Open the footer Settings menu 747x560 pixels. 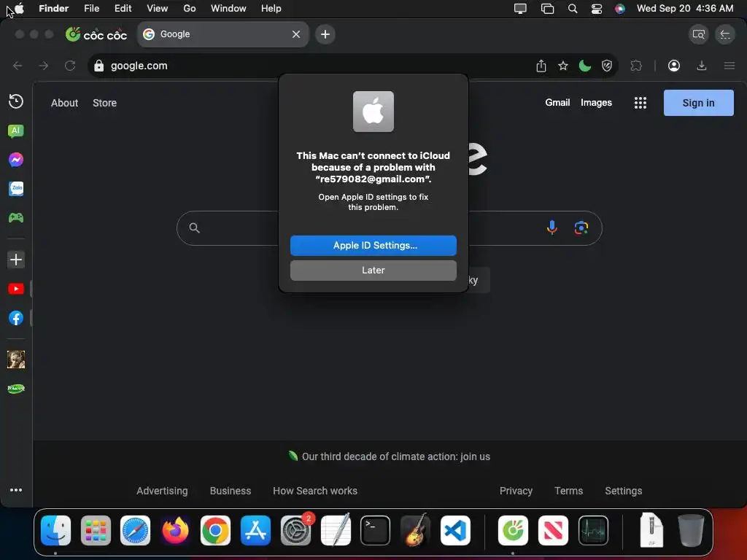tap(623, 491)
